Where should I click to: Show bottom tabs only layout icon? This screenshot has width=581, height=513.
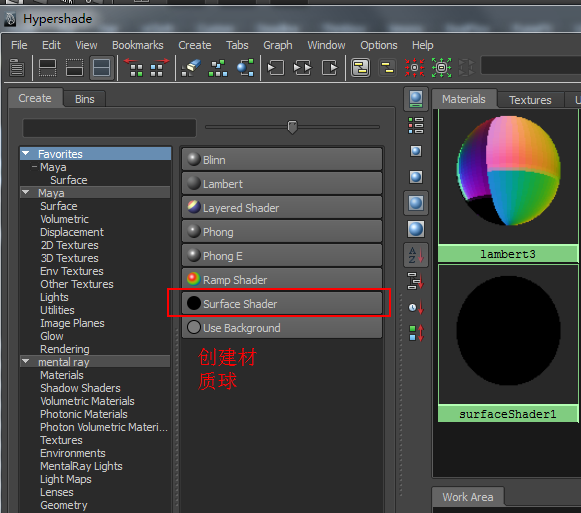point(74,68)
